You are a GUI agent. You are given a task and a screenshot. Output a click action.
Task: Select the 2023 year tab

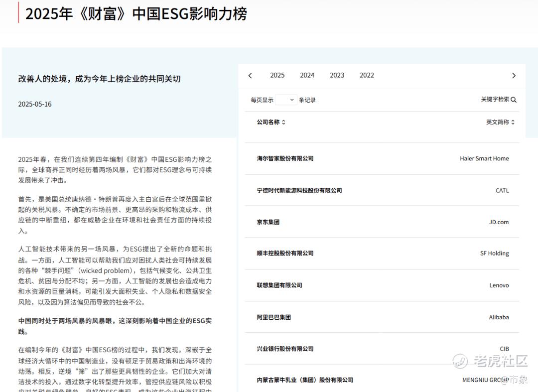coord(337,75)
